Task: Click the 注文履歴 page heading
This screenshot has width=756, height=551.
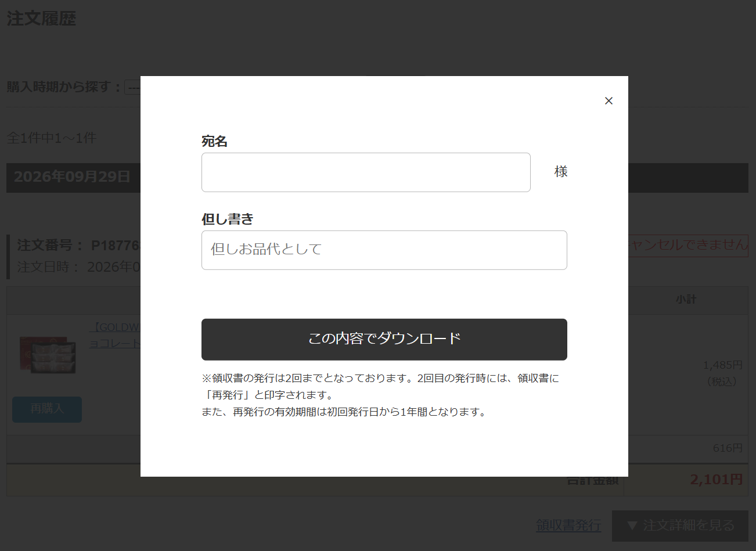Action: 41,19
